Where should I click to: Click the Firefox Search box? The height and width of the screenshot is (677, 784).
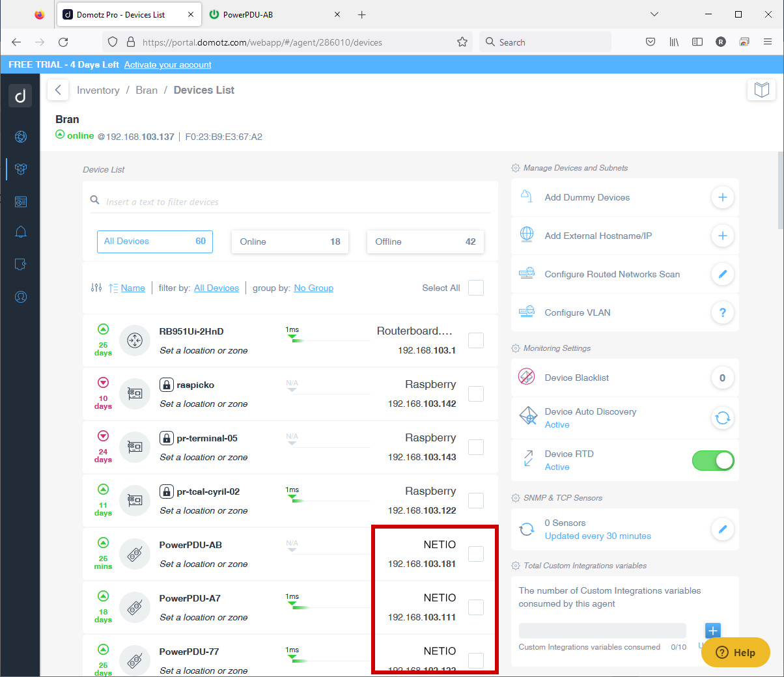point(546,42)
